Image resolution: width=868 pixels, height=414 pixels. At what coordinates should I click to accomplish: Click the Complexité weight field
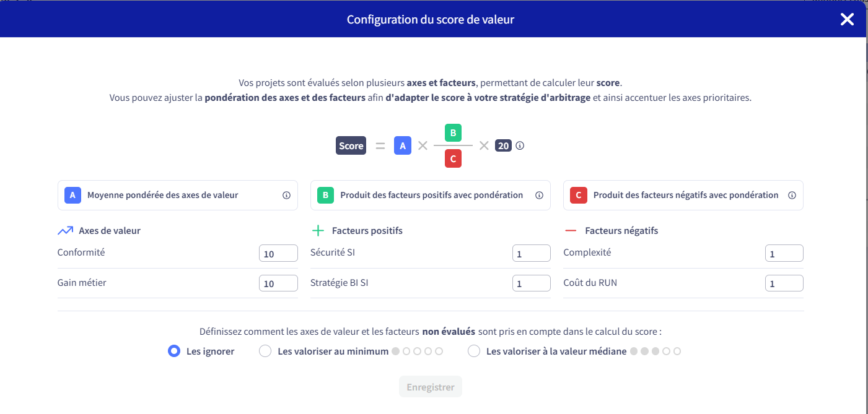coord(784,253)
